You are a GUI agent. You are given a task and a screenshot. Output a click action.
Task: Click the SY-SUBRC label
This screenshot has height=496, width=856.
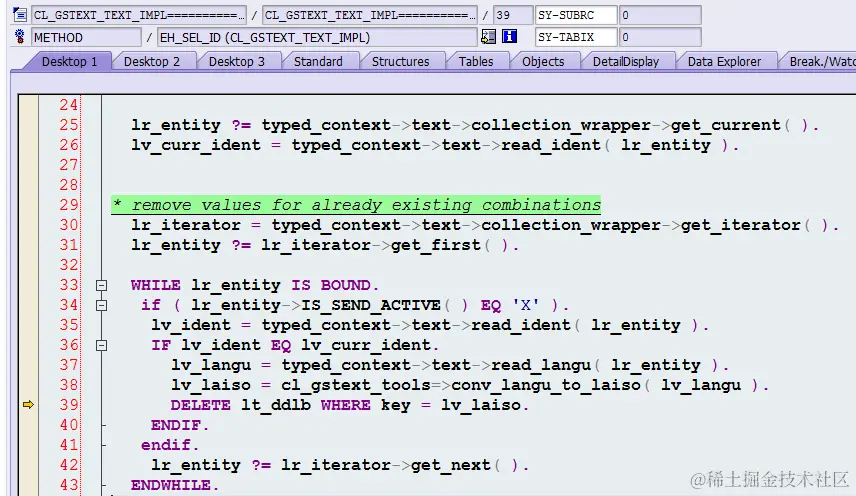(x=576, y=15)
